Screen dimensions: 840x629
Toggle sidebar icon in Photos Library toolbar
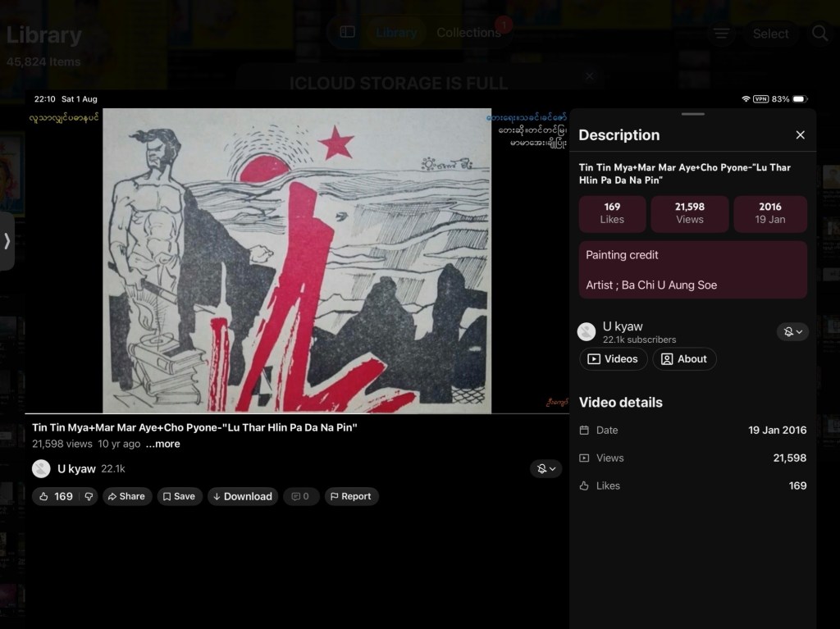click(347, 32)
